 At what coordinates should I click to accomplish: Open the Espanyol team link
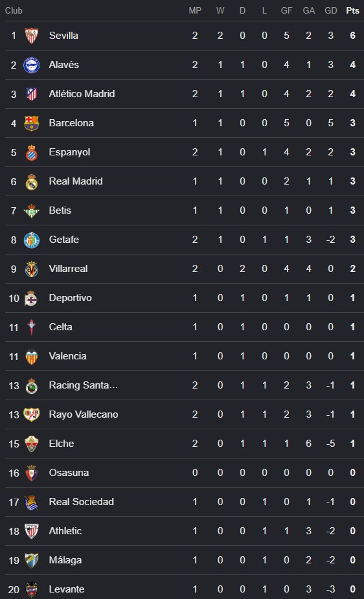[69, 152]
